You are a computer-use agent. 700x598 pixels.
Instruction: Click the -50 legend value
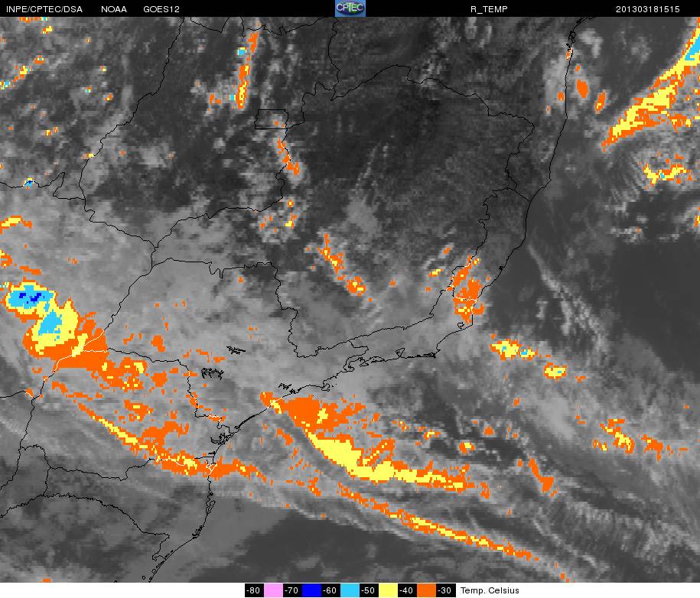pyautogui.click(x=368, y=590)
